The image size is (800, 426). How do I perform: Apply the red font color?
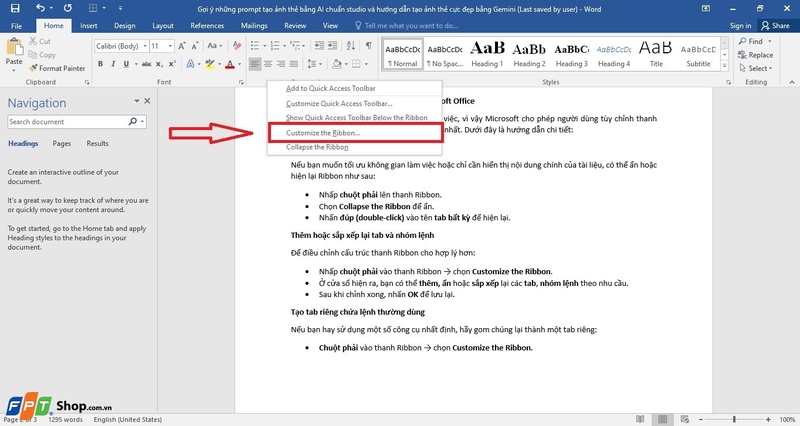(x=230, y=64)
